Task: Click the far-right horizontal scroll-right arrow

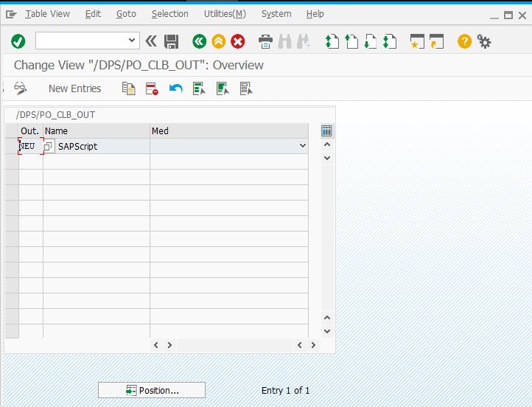Action: point(313,345)
